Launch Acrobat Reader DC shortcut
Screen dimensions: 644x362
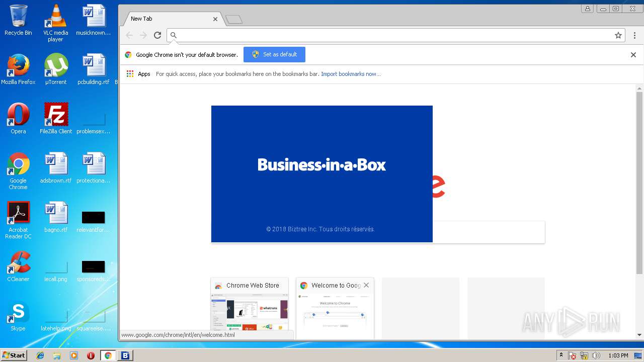(18, 220)
